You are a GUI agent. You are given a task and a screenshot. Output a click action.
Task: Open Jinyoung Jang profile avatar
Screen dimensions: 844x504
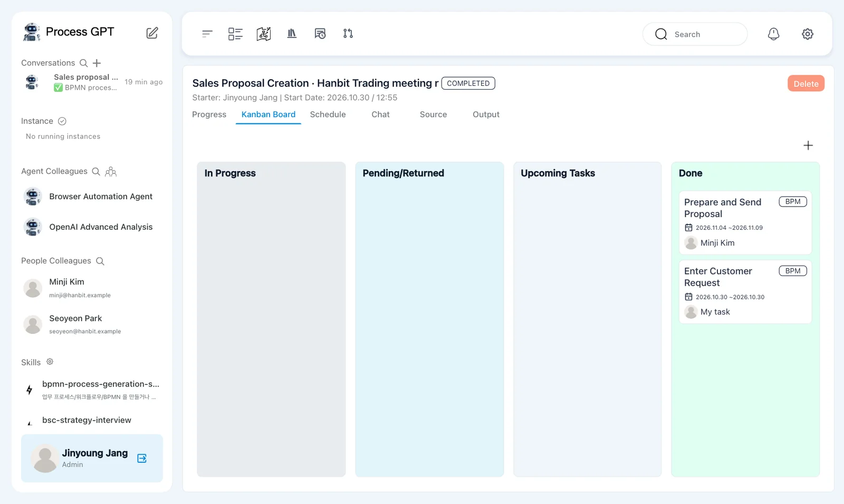(x=45, y=458)
